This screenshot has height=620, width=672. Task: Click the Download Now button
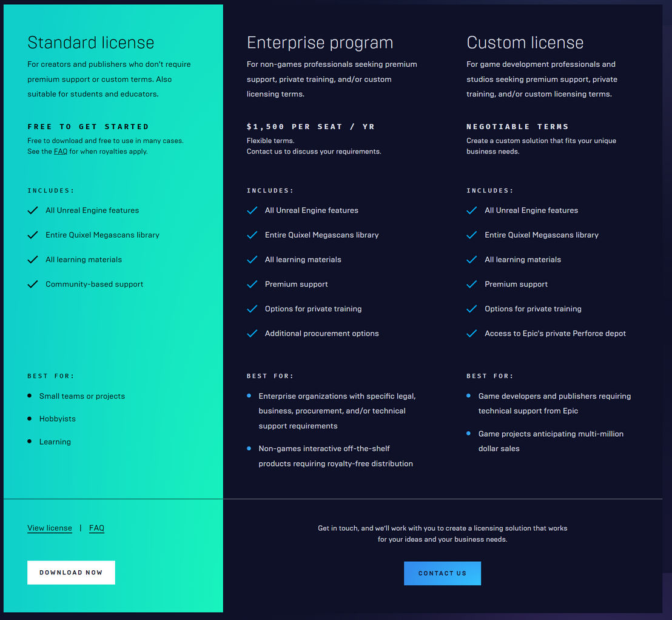click(x=71, y=573)
